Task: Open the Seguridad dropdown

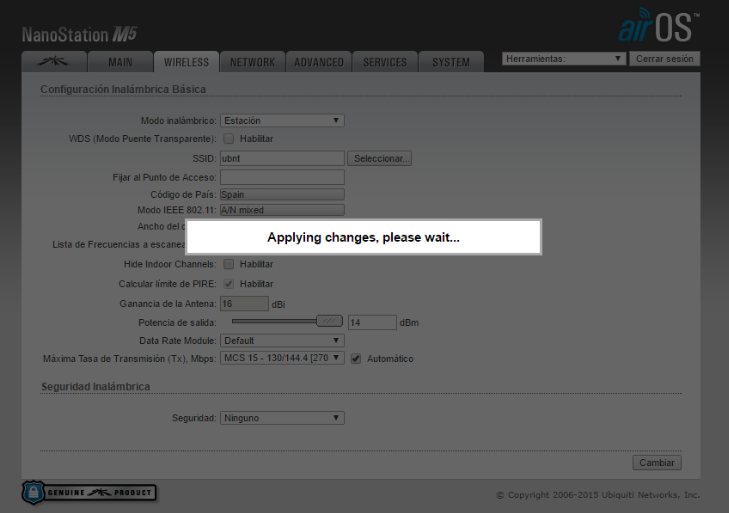Action: pos(282,418)
